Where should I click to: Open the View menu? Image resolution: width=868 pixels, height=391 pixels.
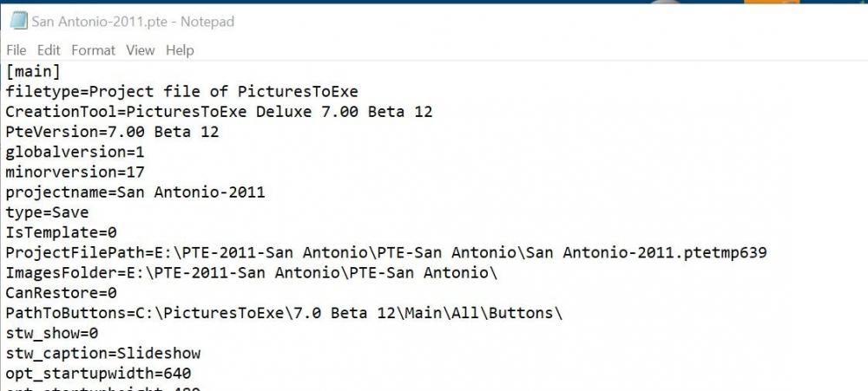(140, 50)
